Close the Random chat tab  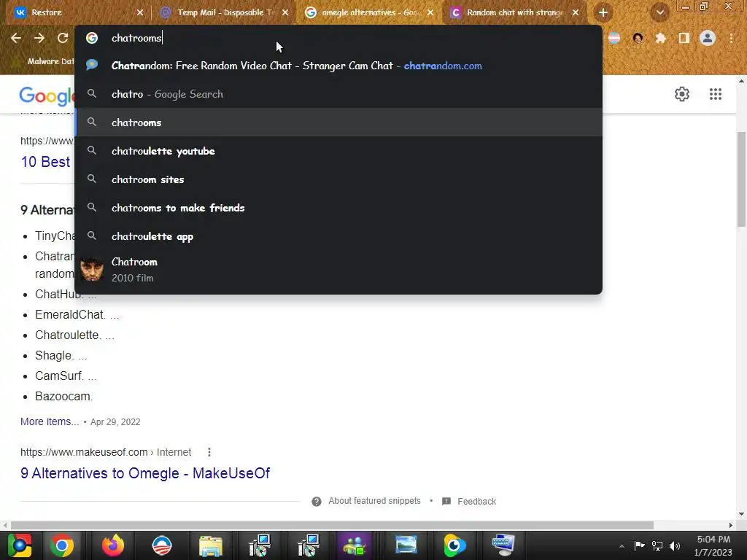(575, 12)
